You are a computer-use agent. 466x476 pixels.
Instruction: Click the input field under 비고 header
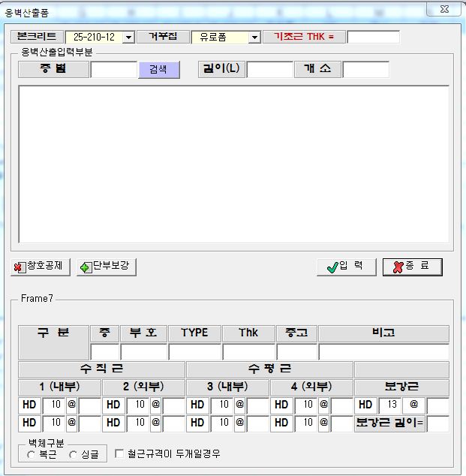[383, 352]
